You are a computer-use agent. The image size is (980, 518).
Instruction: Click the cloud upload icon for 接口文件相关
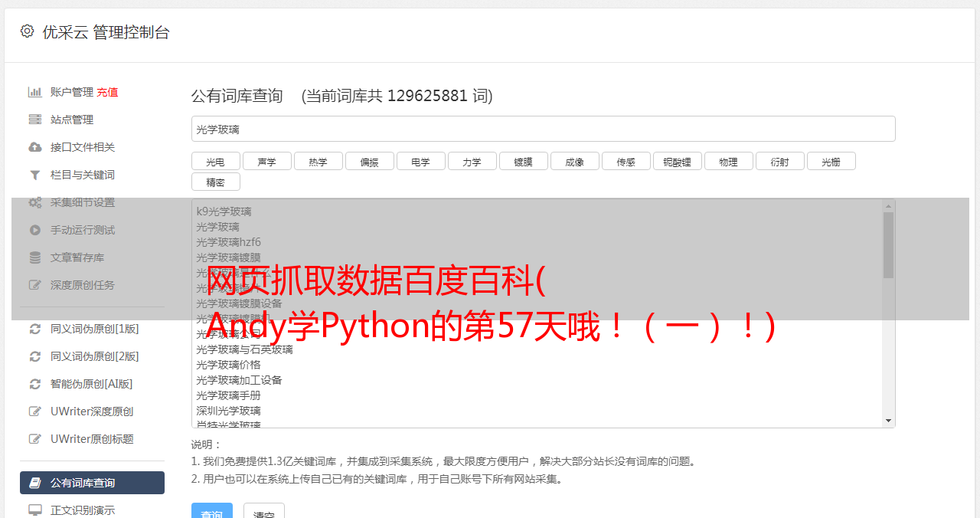coord(35,147)
